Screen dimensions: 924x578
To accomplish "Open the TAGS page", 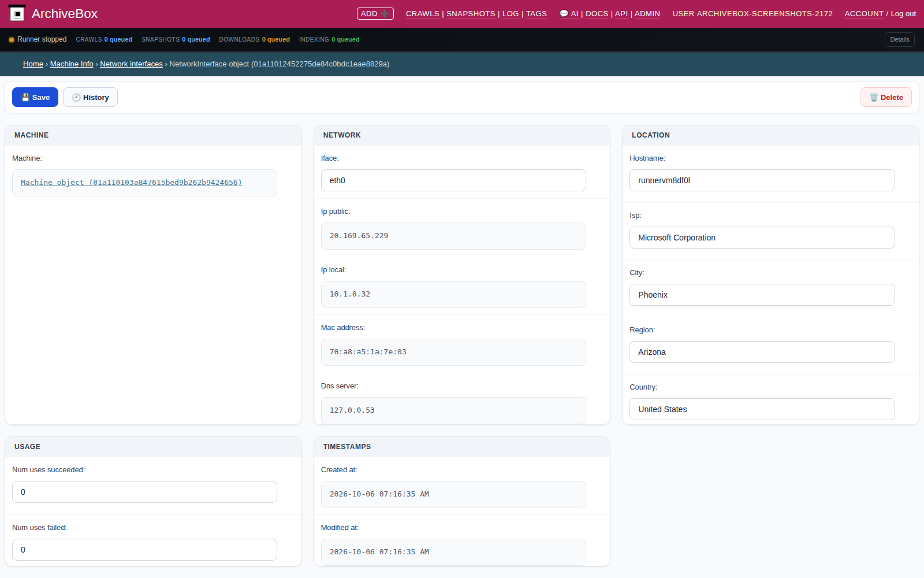I will (536, 13).
